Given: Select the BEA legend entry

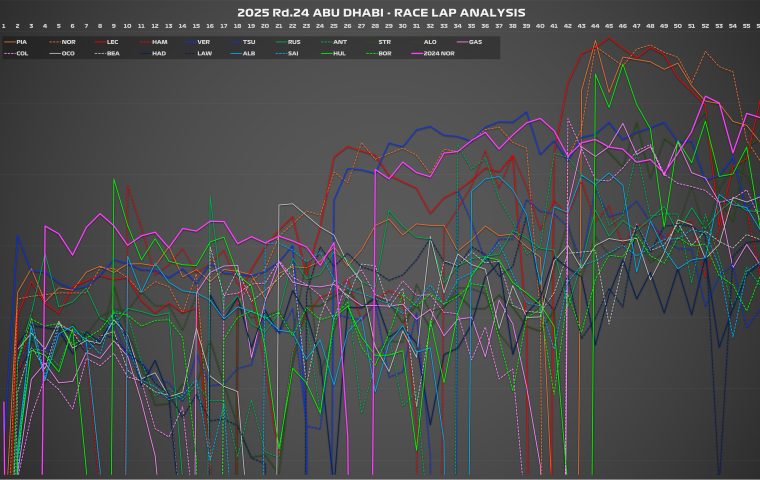Looking at the screenshot, I should [x=113, y=53].
